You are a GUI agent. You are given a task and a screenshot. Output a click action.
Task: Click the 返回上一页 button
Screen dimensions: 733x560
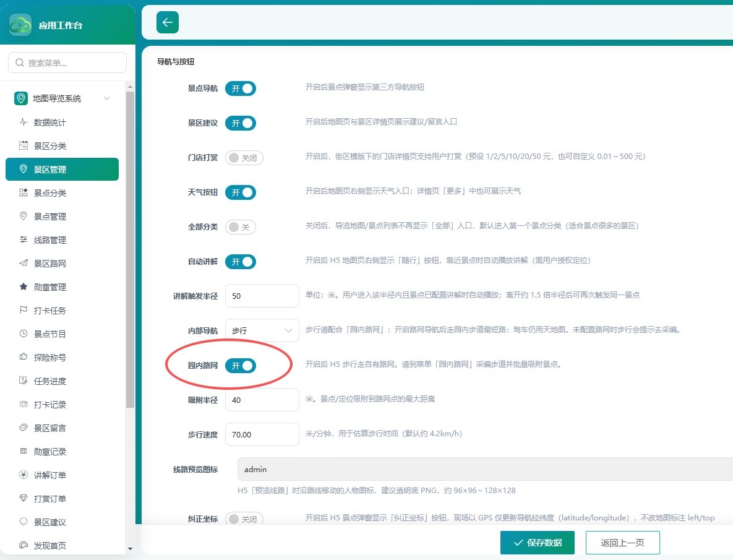[622, 543]
